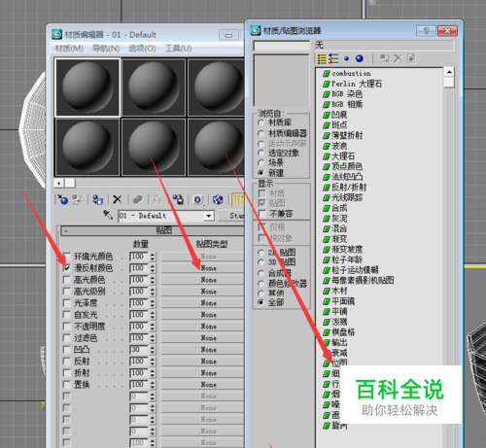Increase or decrease 漫反射颜色 amount spinner
Image resolution: width=486 pixels, height=448 pixels.
(x=153, y=268)
